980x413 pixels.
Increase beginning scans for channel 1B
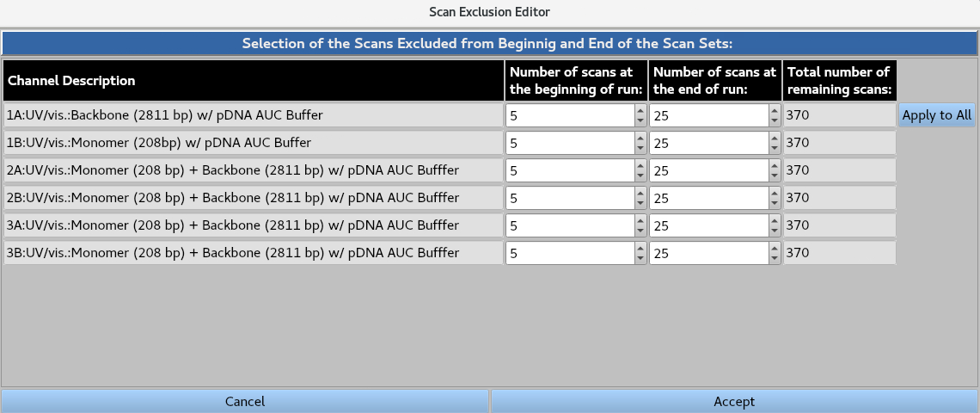pyautogui.click(x=640, y=138)
